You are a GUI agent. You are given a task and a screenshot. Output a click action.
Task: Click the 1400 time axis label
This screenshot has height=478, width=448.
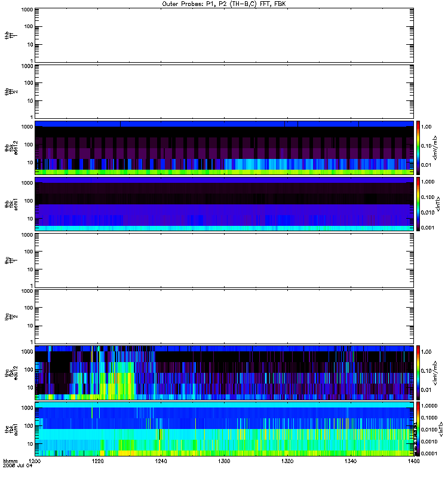tap(413, 461)
